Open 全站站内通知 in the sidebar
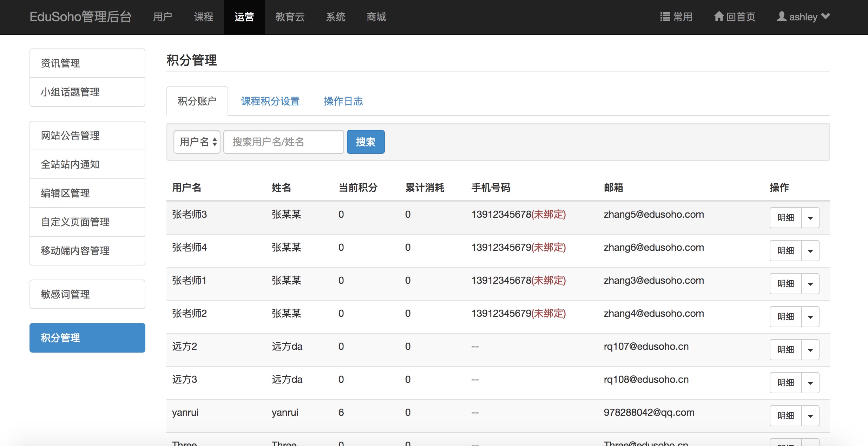The image size is (868, 446). [87, 164]
